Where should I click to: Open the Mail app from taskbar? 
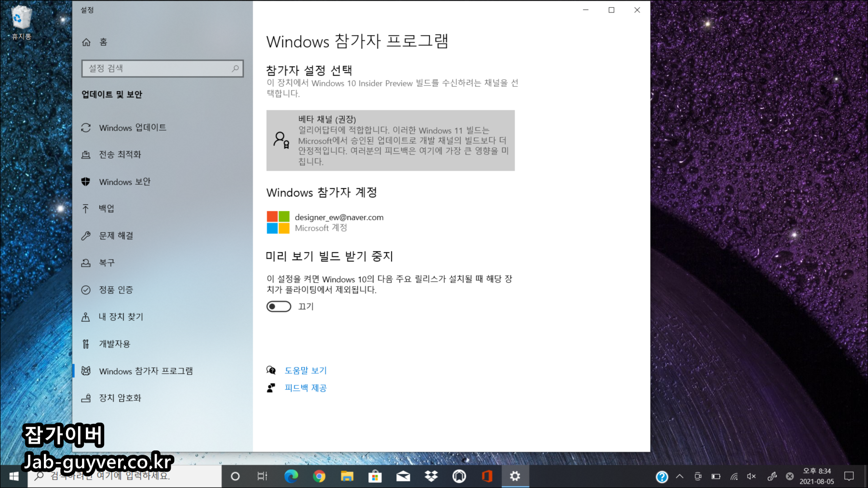point(403,476)
